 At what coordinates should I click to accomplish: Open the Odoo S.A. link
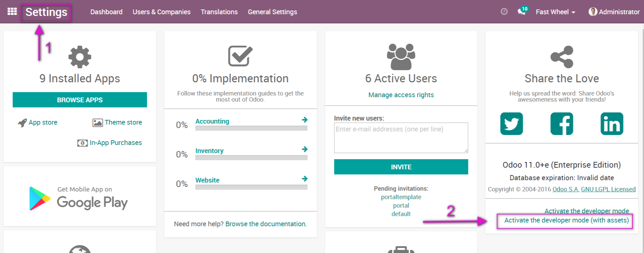pos(566,189)
